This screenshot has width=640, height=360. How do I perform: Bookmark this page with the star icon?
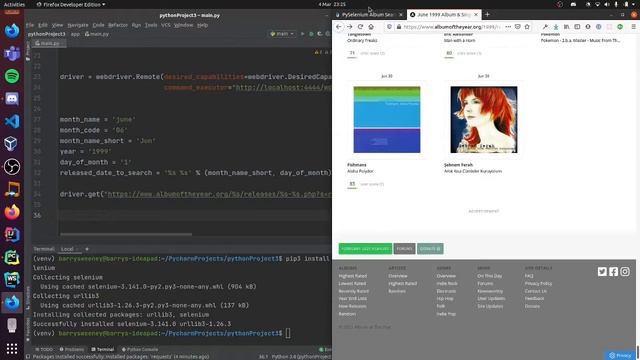[x=527, y=27]
